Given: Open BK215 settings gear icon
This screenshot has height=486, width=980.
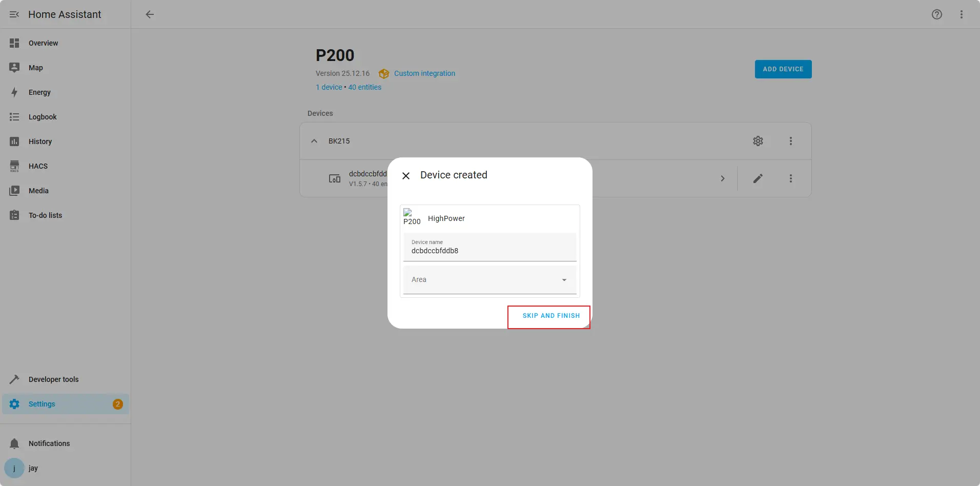Looking at the screenshot, I should (758, 141).
